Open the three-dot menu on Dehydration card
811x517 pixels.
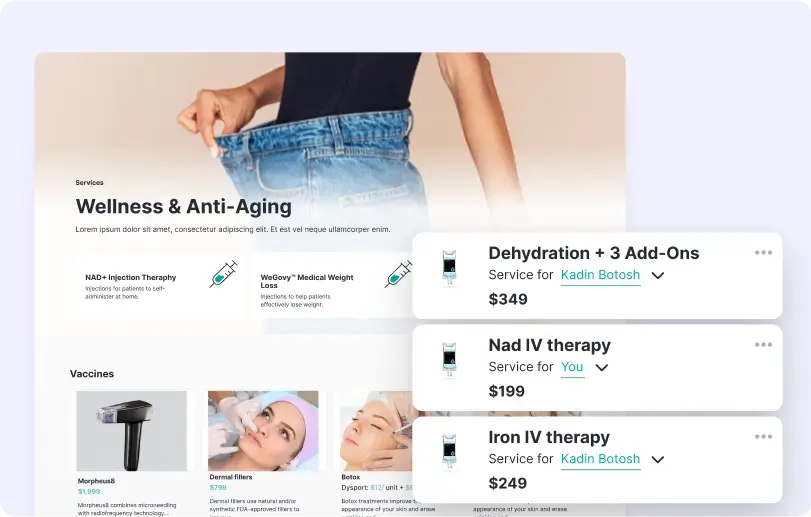pos(763,253)
